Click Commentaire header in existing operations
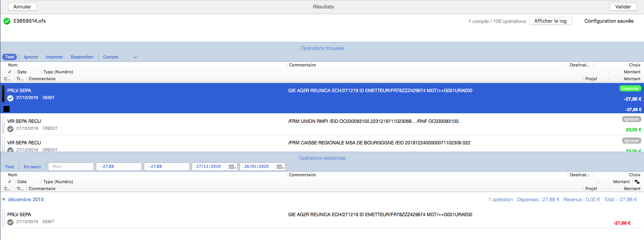Screen dimensions: 644x240 pos(302,175)
